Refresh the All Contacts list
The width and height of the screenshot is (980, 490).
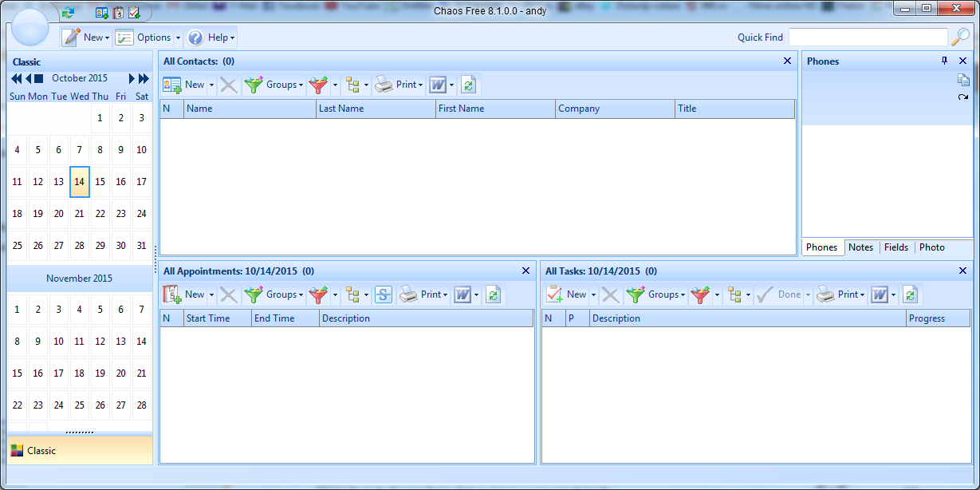click(x=468, y=85)
